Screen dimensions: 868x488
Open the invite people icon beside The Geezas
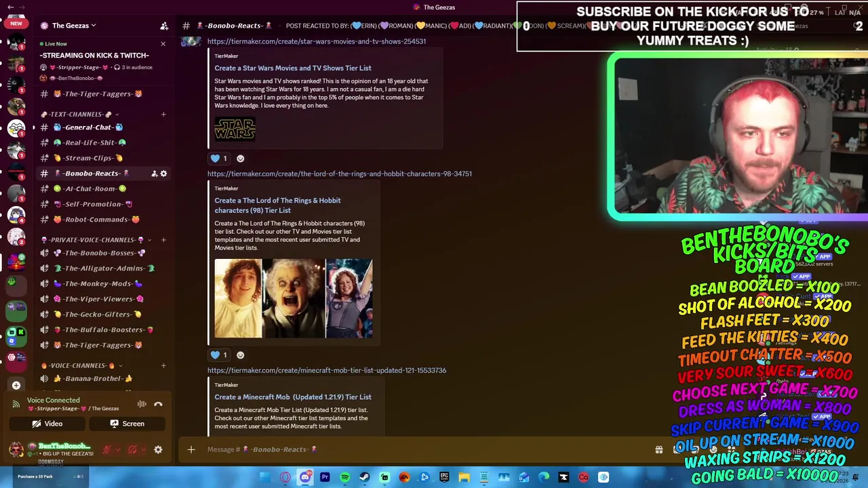[164, 26]
